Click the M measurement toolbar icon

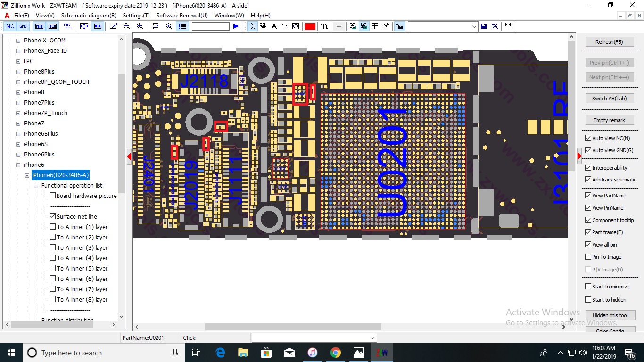coord(508,26)
